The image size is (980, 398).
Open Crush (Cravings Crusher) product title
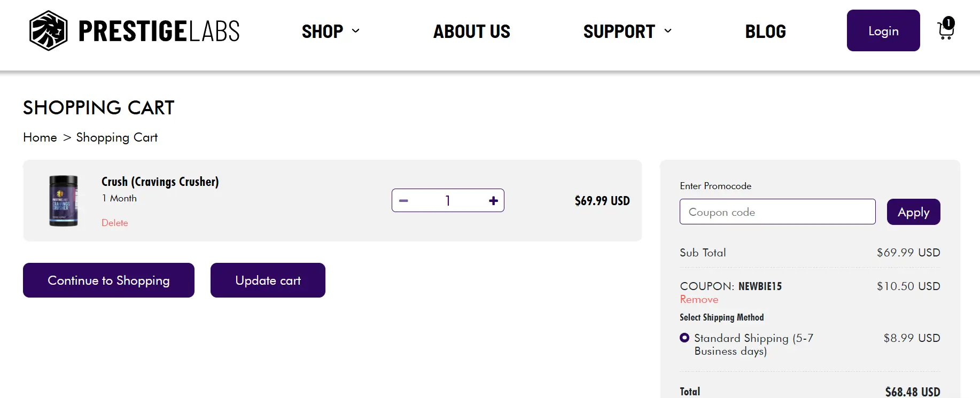coord(160,182)
